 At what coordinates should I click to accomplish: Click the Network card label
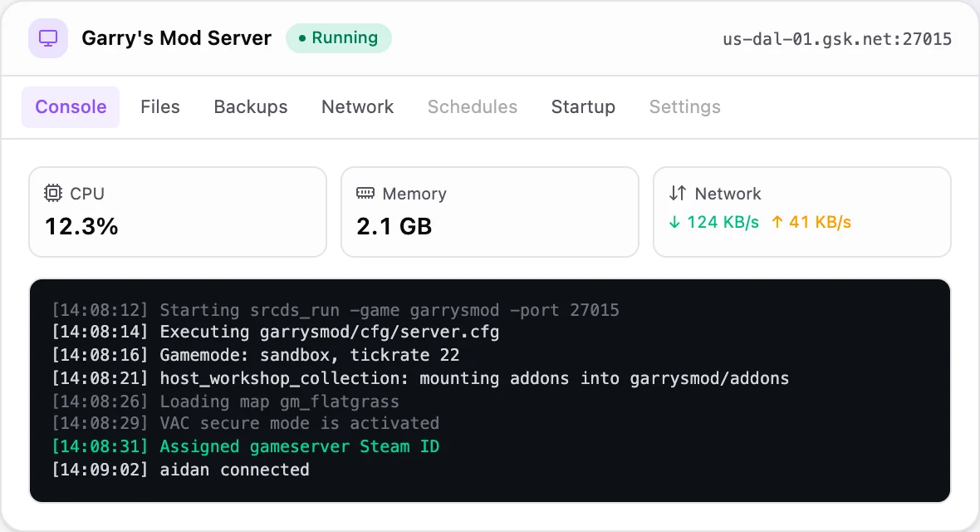728,194
